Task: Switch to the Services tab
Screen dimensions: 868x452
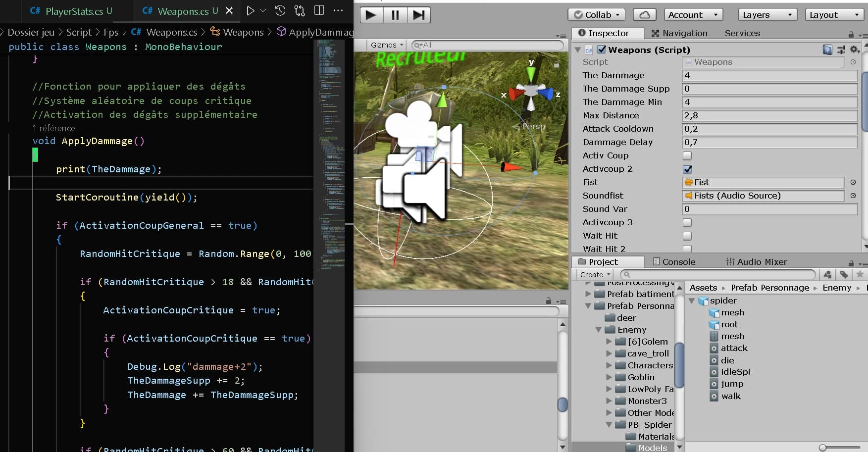Action: (742, 33)
